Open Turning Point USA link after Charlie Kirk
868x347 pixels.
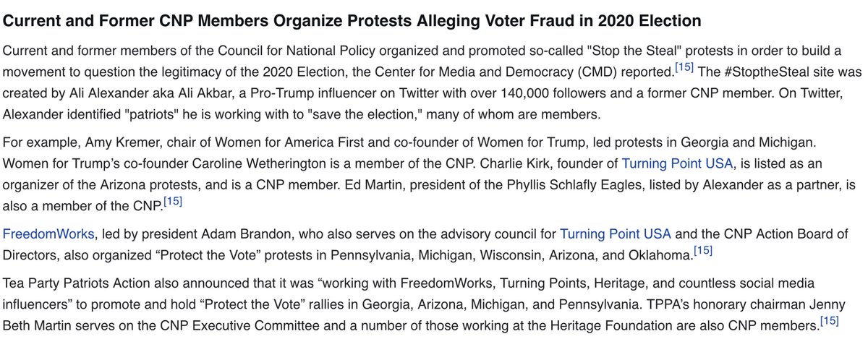point(677,164)
